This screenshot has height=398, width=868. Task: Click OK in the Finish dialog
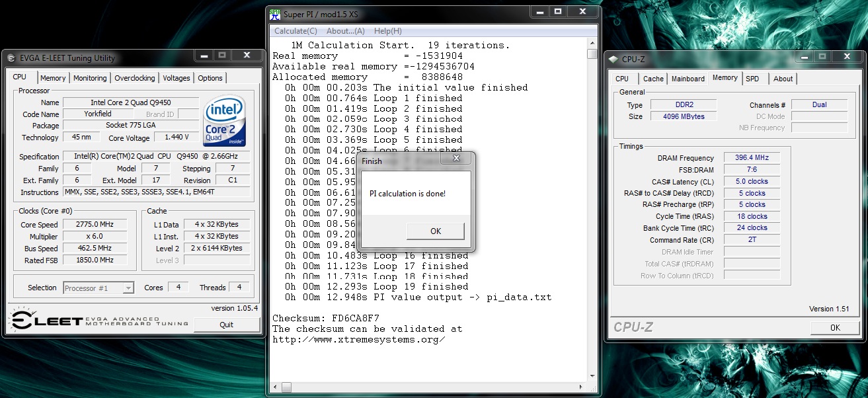[x=435, y=231]
